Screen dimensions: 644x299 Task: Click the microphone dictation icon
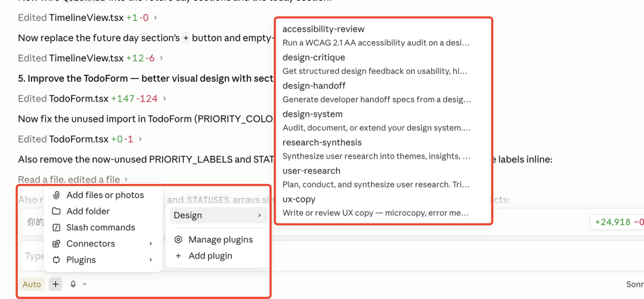coord(73,284)
